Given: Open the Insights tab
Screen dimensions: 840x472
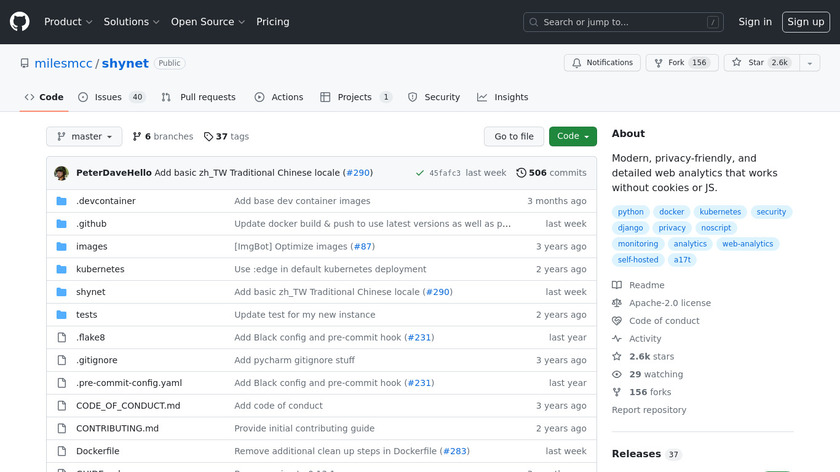Looking at the screenshot, I should point(502,98).
